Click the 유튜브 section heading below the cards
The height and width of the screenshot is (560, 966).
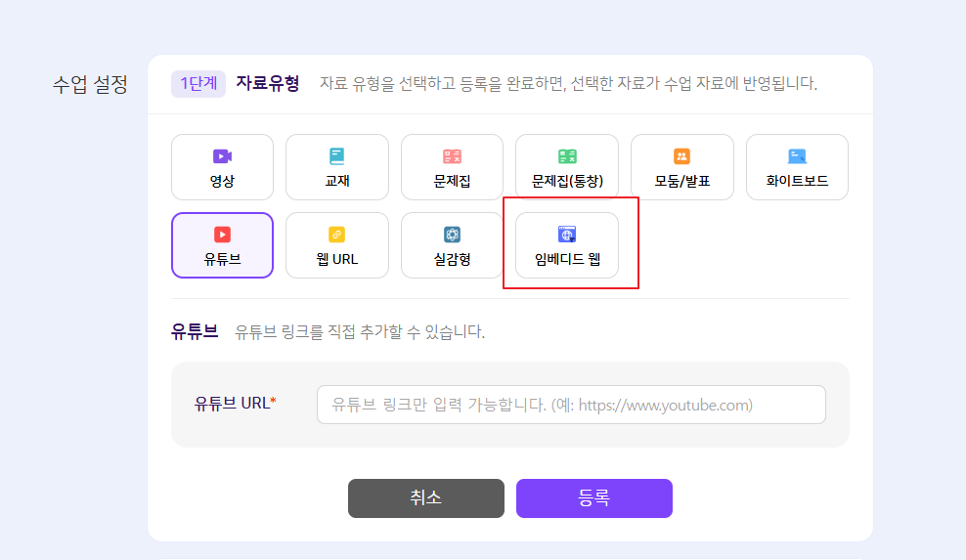195,331
